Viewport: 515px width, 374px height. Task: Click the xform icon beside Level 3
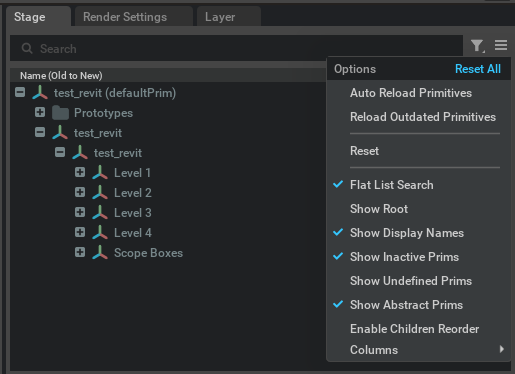pos(100,213)
